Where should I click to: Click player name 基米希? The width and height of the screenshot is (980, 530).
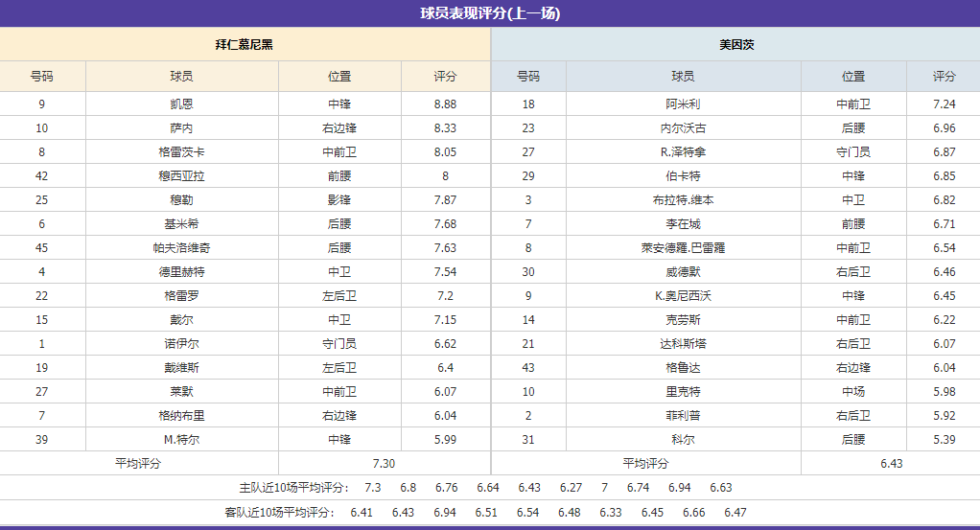click(x=182, y=223)
